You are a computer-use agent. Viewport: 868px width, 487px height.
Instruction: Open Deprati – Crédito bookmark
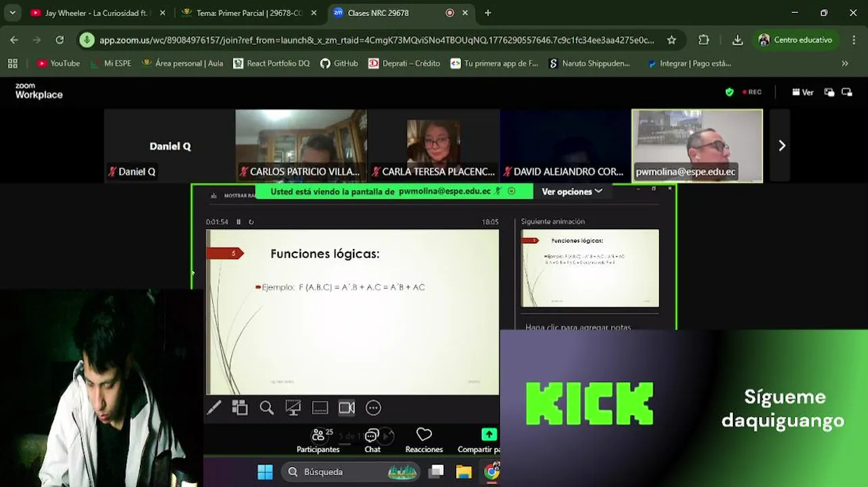404,64
